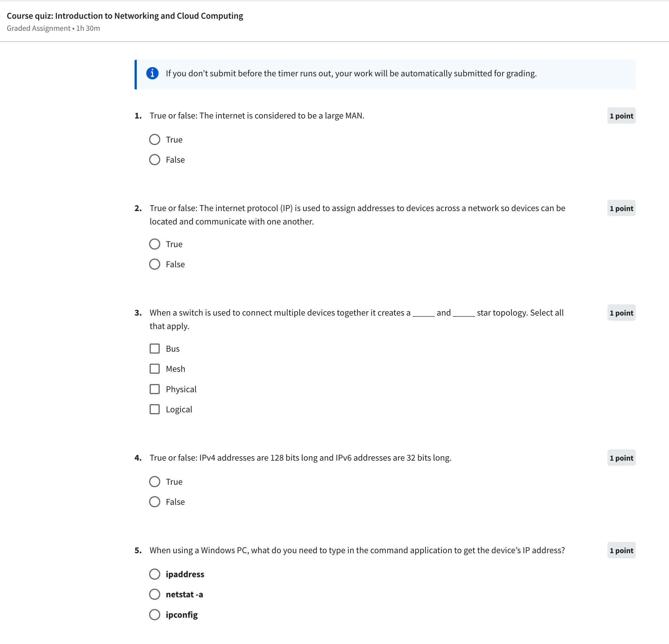Screen dimensions: 669x644
Task: Choose False for the IP addresses question
Action: (x=155, y=264)
